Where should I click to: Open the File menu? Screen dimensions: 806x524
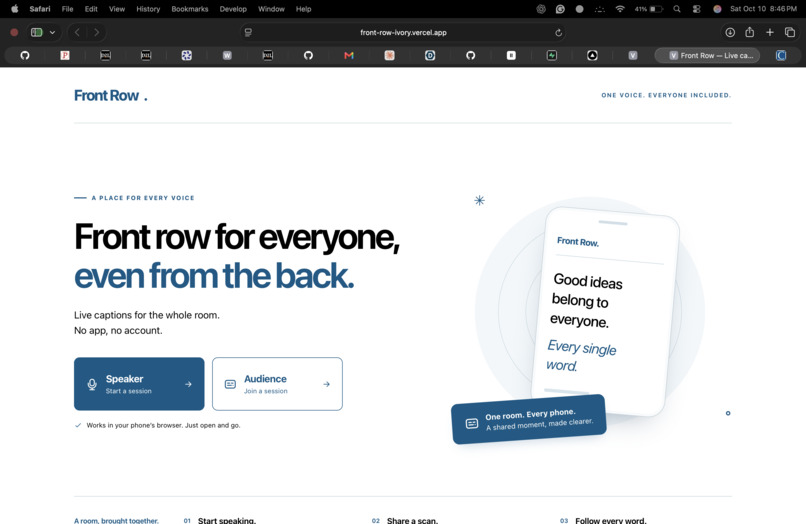point(67,9)
